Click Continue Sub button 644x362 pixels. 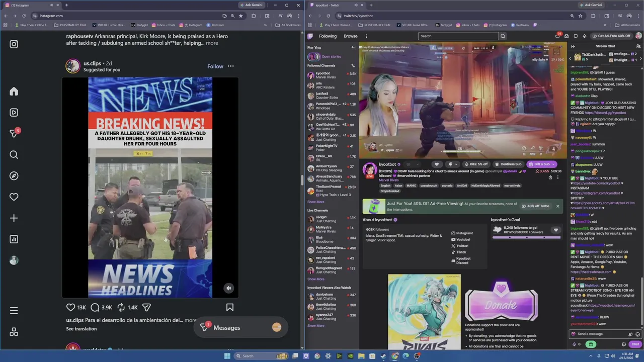[x=508, y=164]
